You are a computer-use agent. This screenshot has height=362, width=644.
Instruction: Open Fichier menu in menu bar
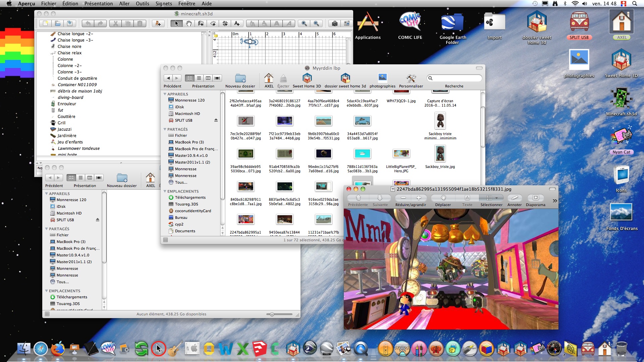tap(49, 4)
